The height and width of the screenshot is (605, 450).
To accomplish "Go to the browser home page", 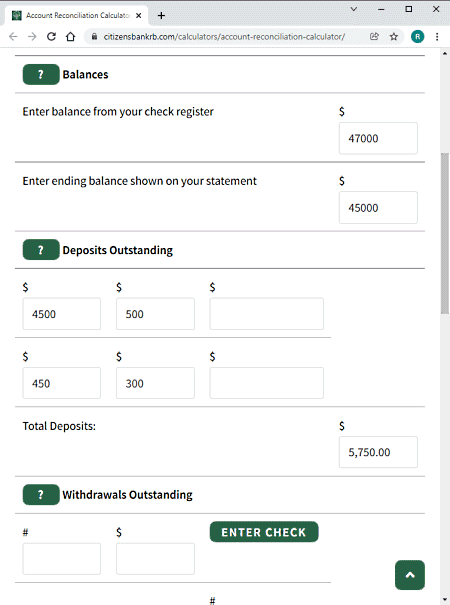I will (x=70, y=37).
